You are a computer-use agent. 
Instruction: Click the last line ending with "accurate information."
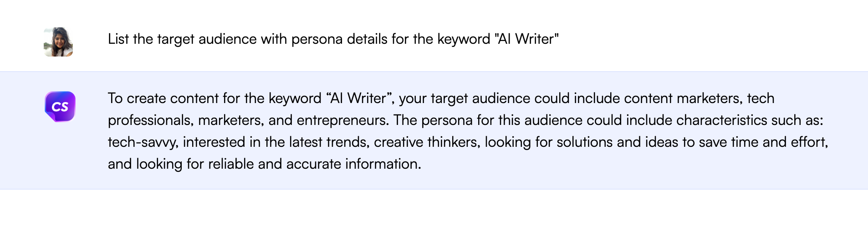(265, 164)
